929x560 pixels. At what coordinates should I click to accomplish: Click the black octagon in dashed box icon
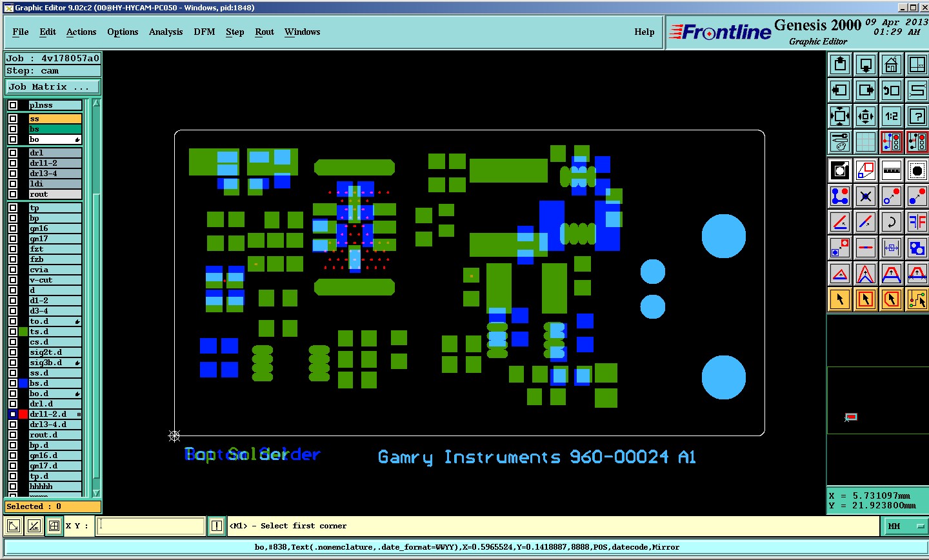coord(917,170)
